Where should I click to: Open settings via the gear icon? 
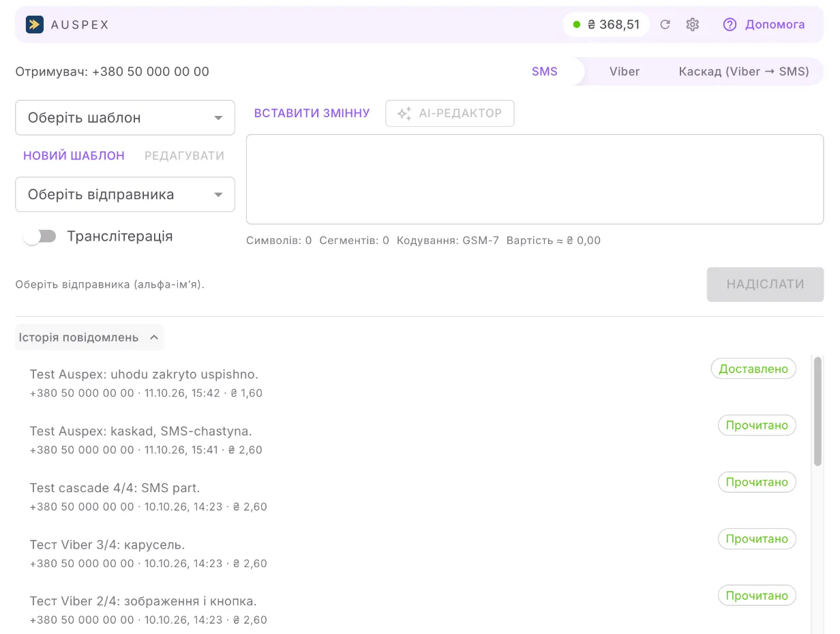pyautogui.click(x=693, y=25)
